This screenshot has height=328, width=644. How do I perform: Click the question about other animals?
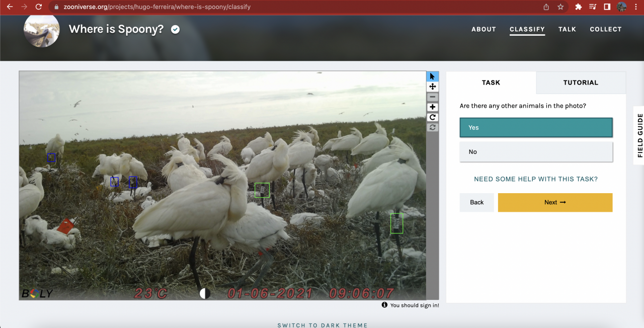coord(523,106)
